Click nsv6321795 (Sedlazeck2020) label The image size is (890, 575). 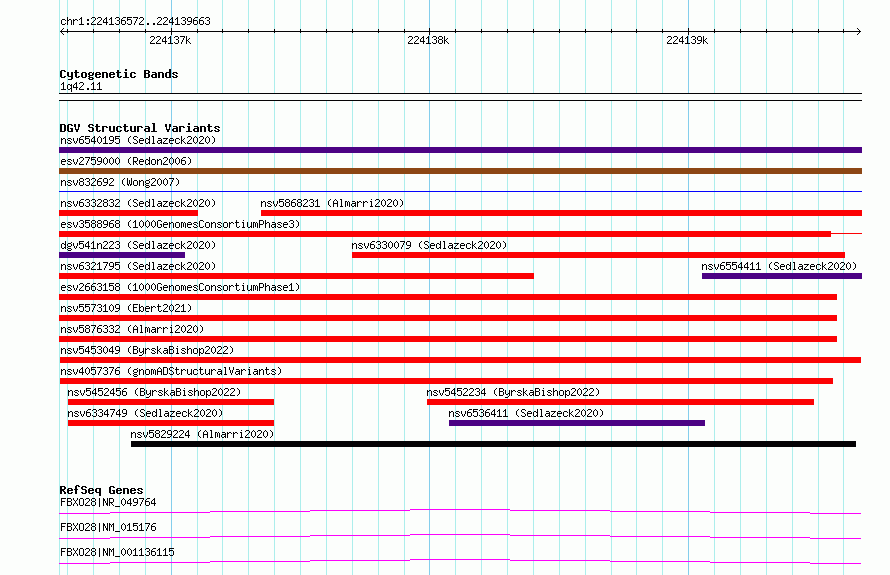[138, 266]
